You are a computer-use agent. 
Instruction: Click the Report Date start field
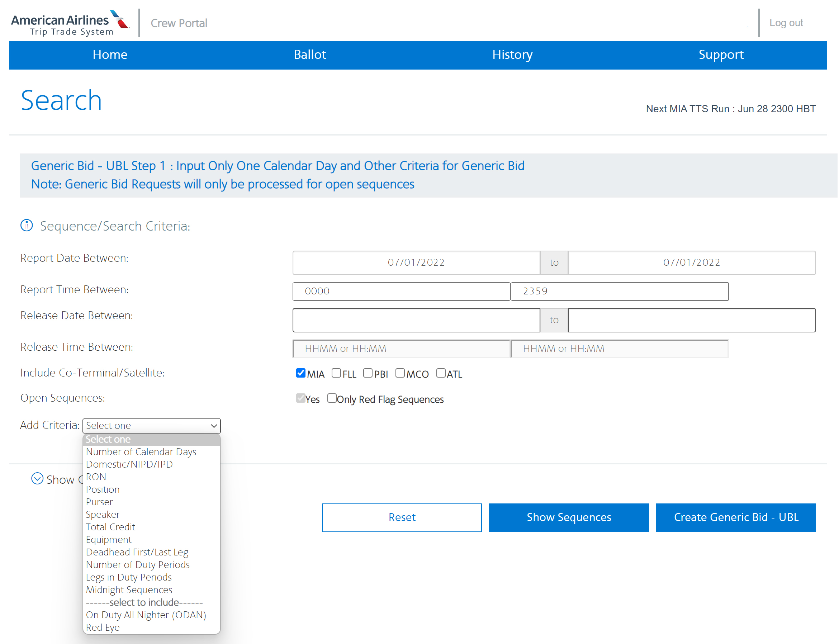pos(416,262)
